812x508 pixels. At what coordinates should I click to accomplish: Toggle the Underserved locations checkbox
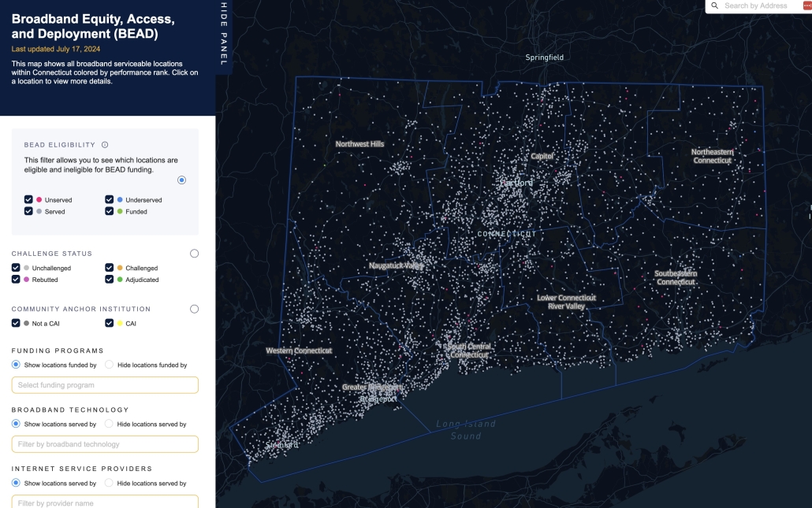[x=110, y=200]
